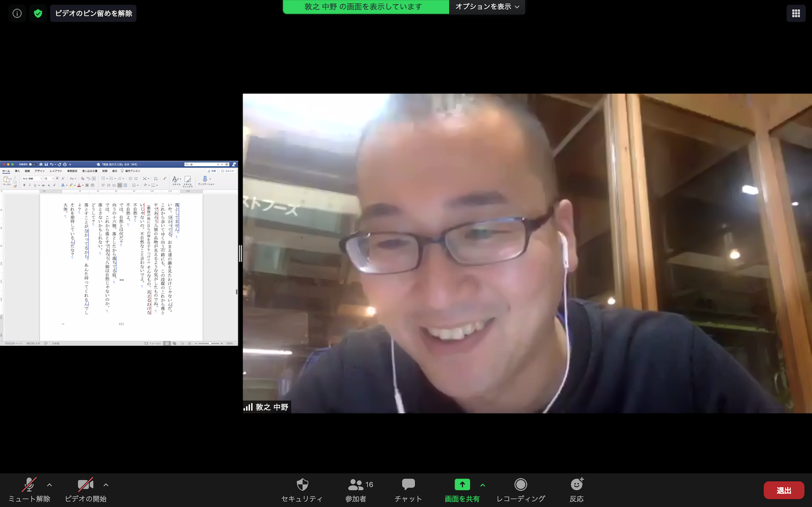Screen dimensions: 812x507
Task: Open the participants panel
Action: [x=356, y=490]
